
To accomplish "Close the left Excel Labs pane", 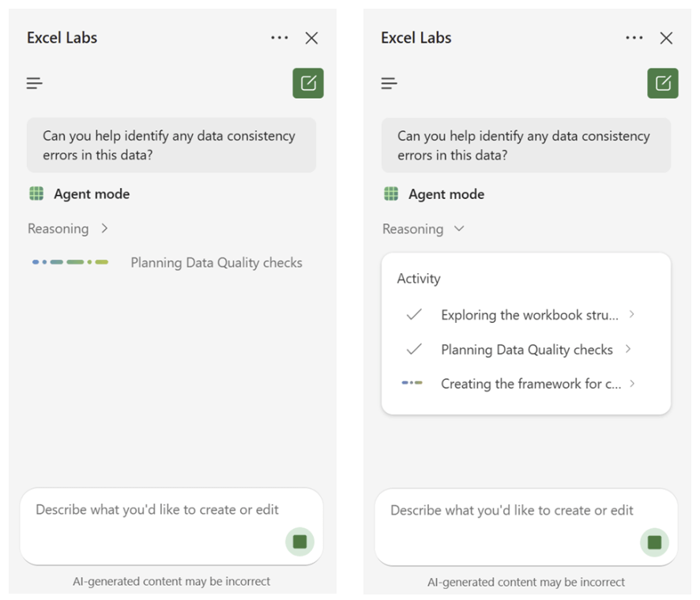I will pyautogui.click(x=312, y=38).
